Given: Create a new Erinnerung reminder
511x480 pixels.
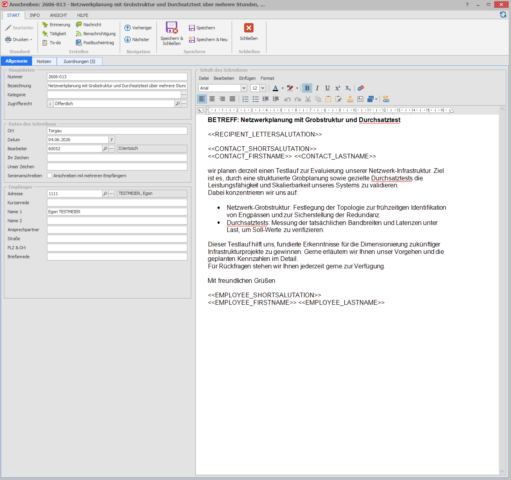Looking at the screenshot, I should pos(56,25).
